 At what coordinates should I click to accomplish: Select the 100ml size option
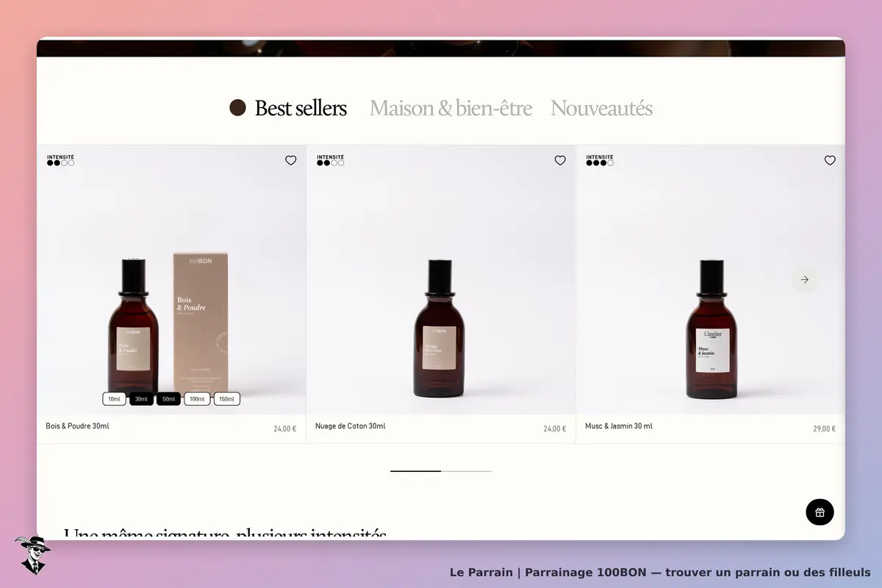[197, 399]
